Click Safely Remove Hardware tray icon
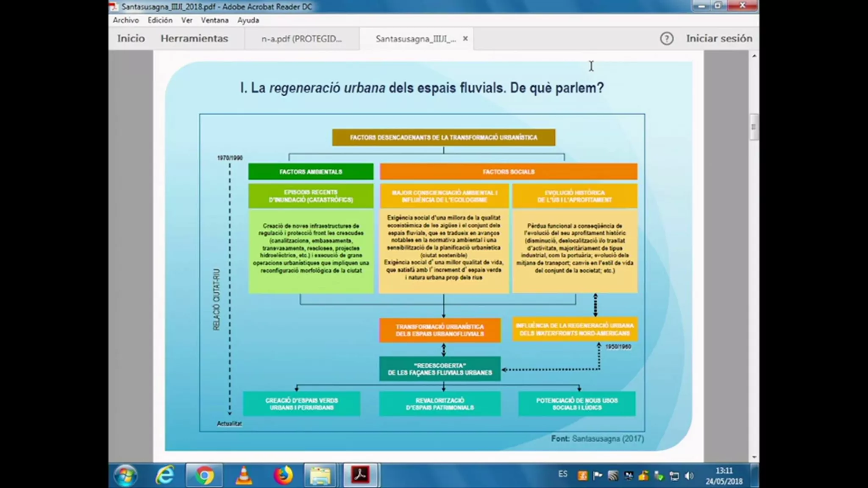This screenshot has height=488, width=868. coord(659,476)
